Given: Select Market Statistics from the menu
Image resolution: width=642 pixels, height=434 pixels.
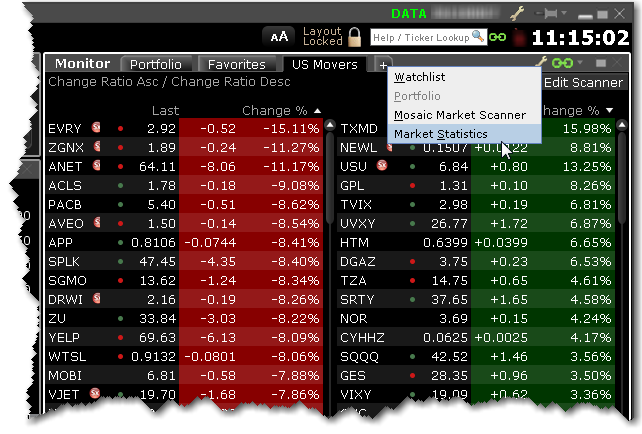Looking at the screenshot, I should coord(441,134).
